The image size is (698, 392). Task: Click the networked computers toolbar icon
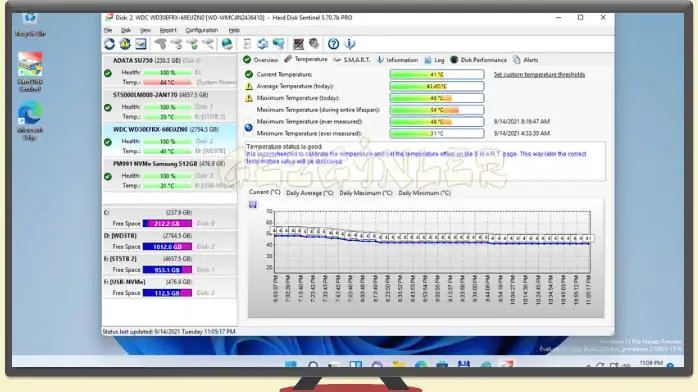coord(279,44)
